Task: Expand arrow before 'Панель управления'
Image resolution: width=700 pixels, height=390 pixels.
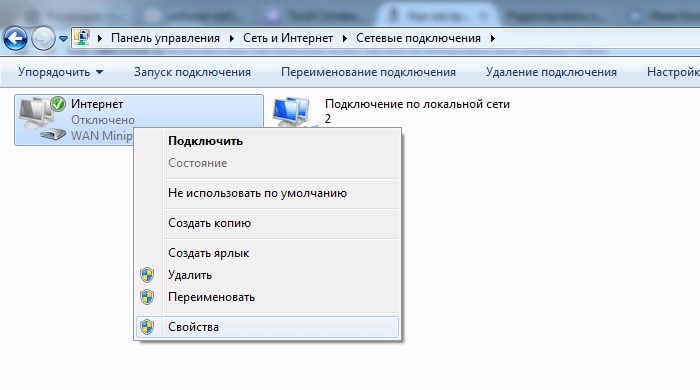Action: pos(100,39)
